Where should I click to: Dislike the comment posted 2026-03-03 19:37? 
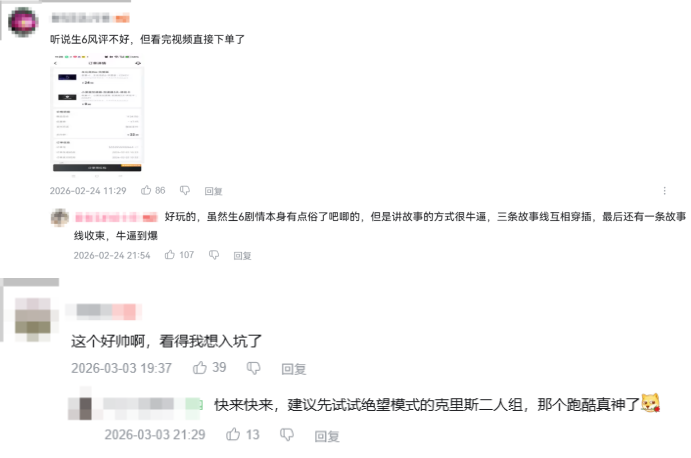click(253, 368)
